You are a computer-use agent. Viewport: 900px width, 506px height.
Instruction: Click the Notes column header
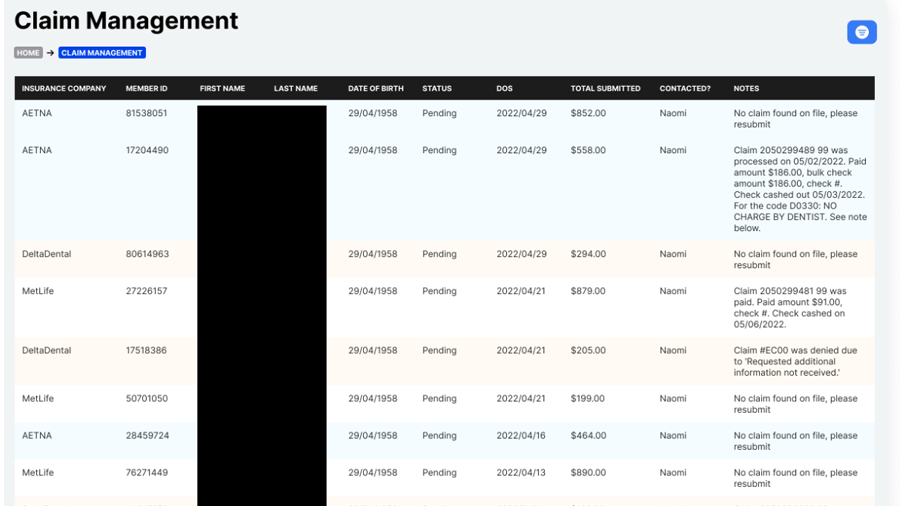pyautogui.click(x=746, y=88)
